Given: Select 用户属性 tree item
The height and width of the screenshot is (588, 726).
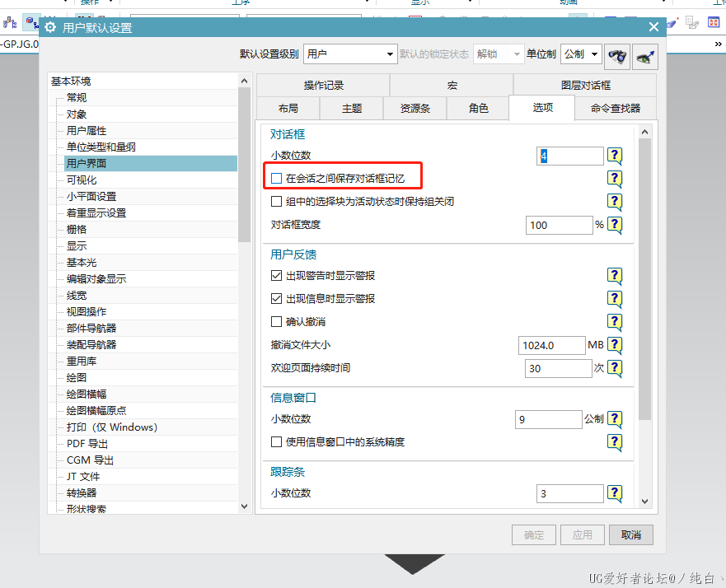Looking at the screenshot, I should [87, 130].
